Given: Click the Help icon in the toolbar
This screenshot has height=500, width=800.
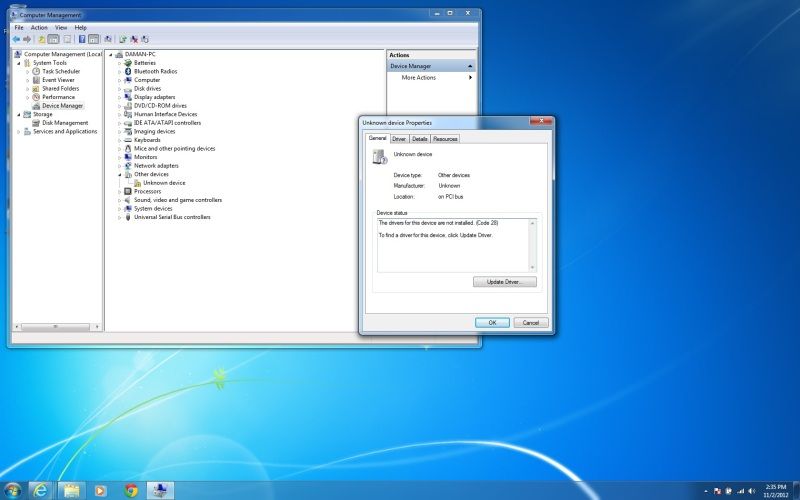Looking at the screenshot, I should (82, 39).
